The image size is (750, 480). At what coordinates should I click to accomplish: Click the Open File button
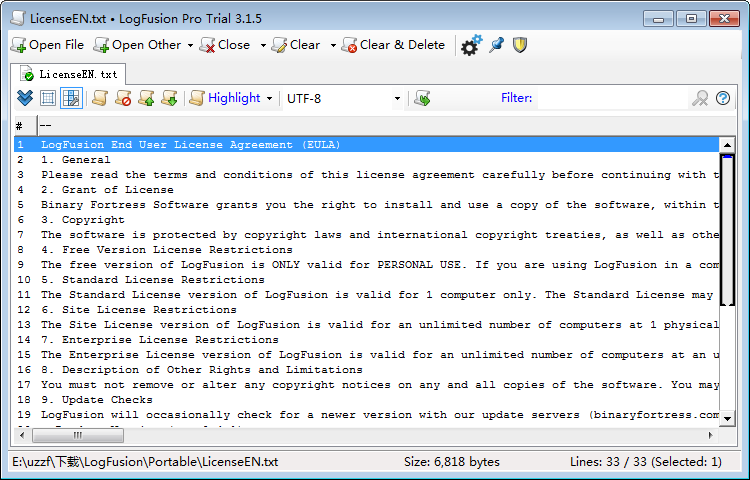point(47,45)
